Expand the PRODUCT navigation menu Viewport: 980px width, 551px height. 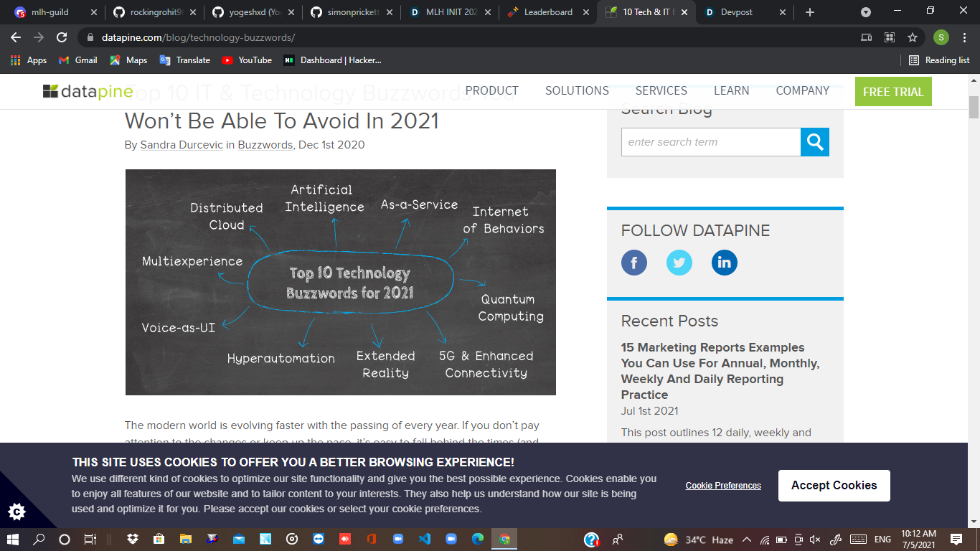(x=491, y=90)
